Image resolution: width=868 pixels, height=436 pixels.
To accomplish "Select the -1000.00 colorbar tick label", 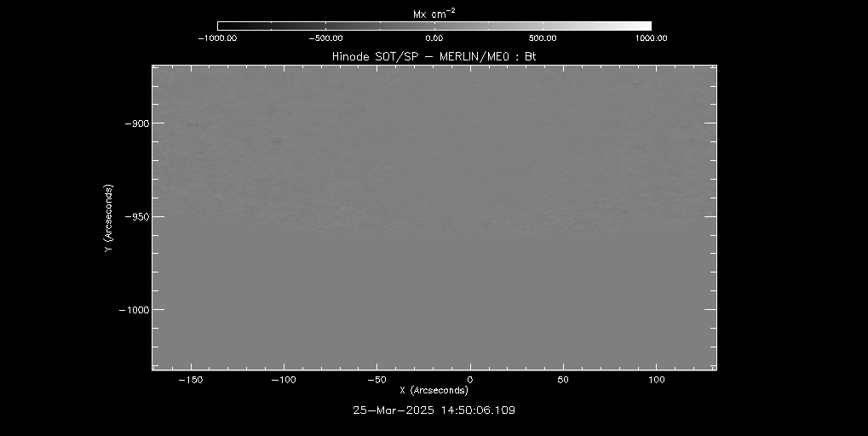I will [x=216, y=38].
